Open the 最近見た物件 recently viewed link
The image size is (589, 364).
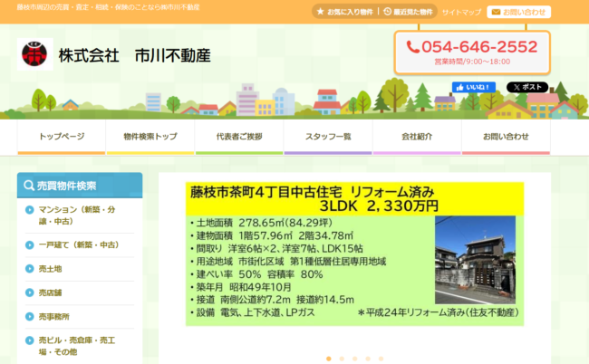click(409, 12)
